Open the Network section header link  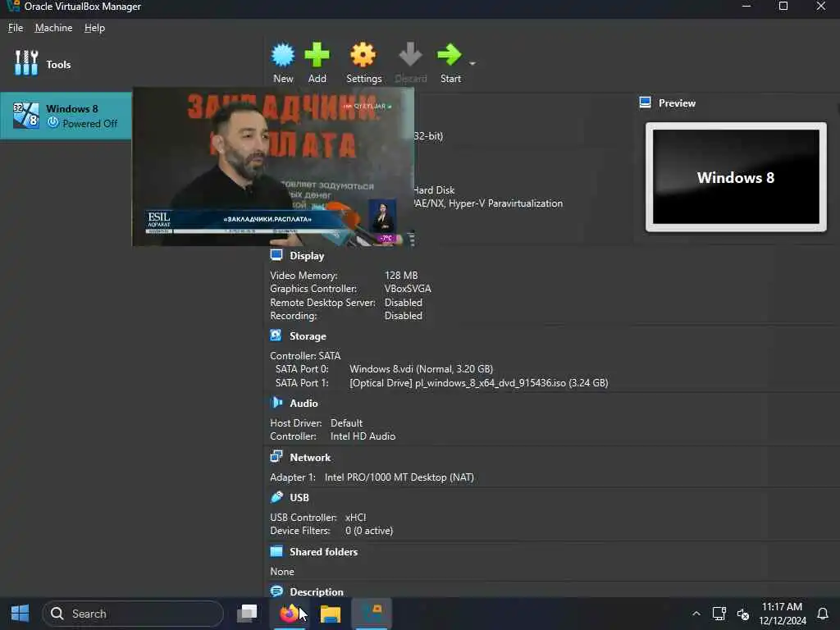click(310, 458)
